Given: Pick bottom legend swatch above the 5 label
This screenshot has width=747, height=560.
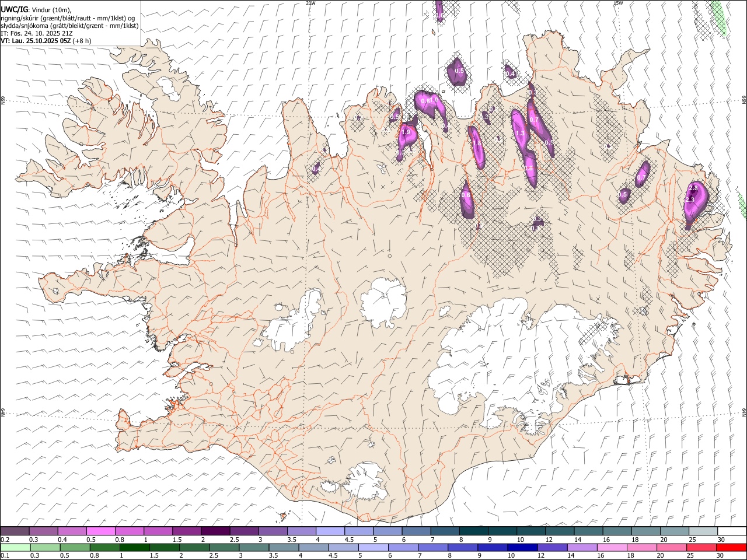Looking at the screenshot, I should [373, 547].
